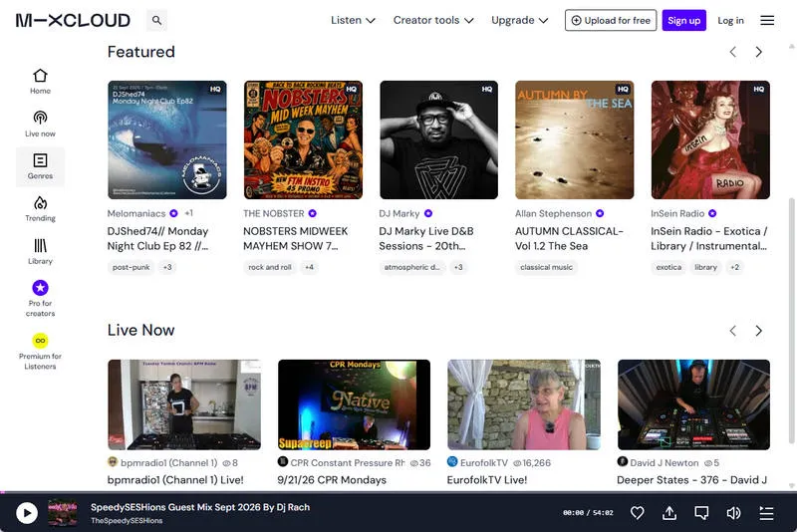Image resolution: width=797 pixels, height=532 pixels.
Task: Click the Sign up button
Action: (x=683, y=20)
